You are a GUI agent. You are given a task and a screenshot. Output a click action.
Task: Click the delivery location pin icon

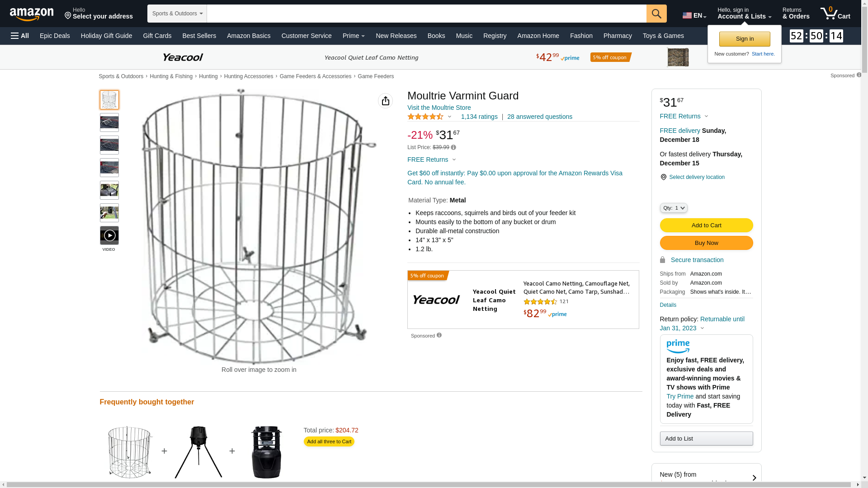click(x=663, y=177)
